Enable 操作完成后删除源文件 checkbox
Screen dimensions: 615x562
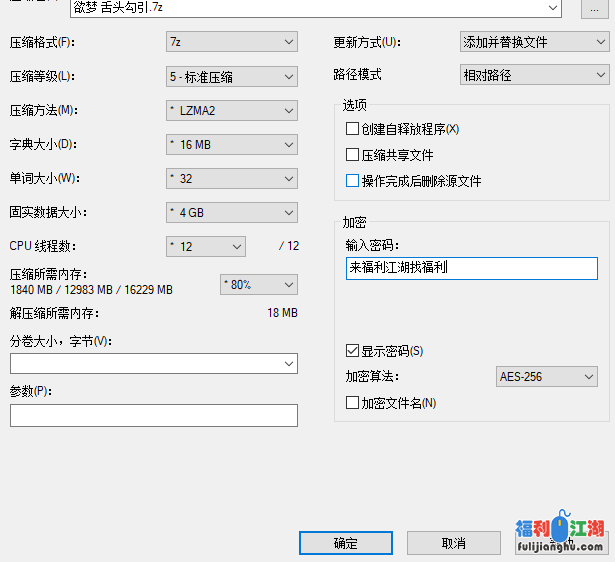[352, 181]
